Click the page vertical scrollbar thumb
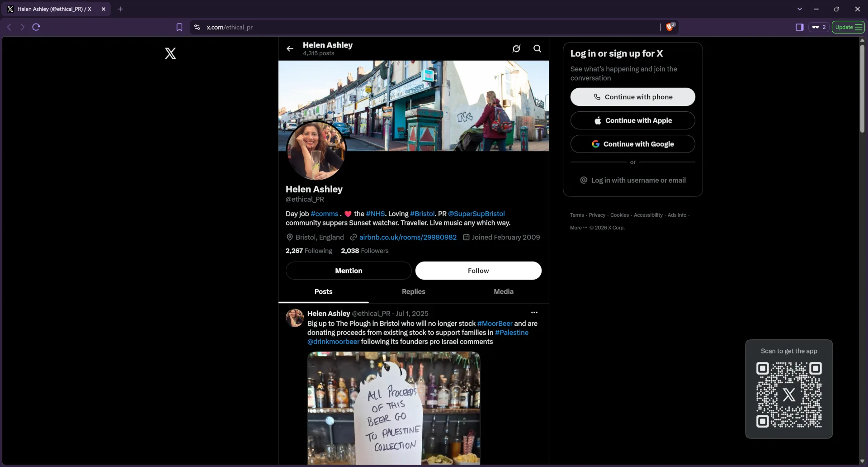The width and height of the screenshot is (868, 467). [x=862, y=88]
